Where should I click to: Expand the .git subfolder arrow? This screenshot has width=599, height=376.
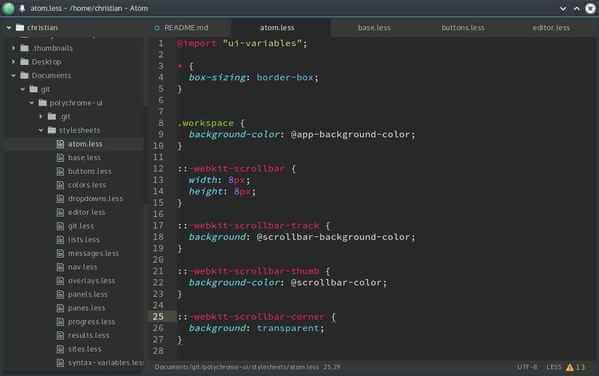point(41,117)
